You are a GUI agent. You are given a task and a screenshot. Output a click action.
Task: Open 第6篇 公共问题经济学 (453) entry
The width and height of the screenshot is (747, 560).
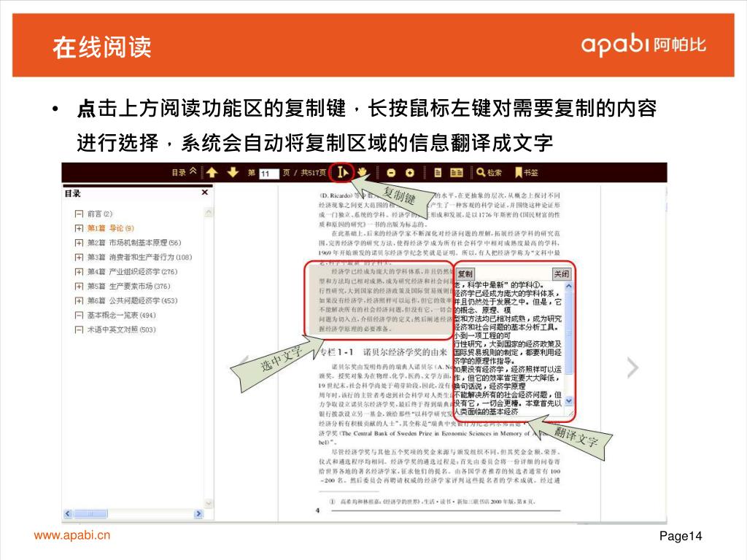tap(132, 300)
